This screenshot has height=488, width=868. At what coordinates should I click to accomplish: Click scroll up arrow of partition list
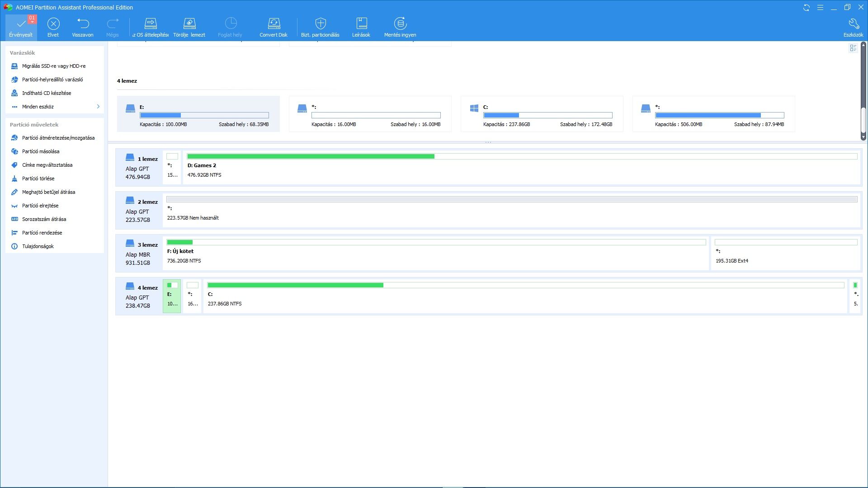tap(863, 45)
